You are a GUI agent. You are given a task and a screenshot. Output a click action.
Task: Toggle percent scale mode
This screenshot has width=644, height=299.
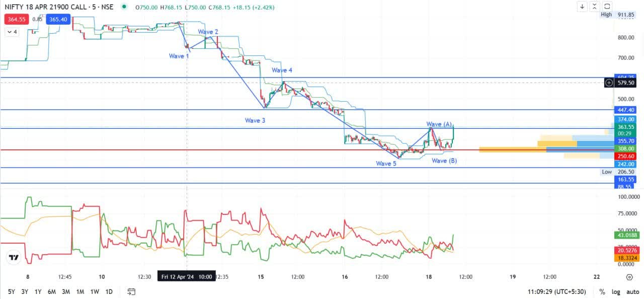point(602,291)
